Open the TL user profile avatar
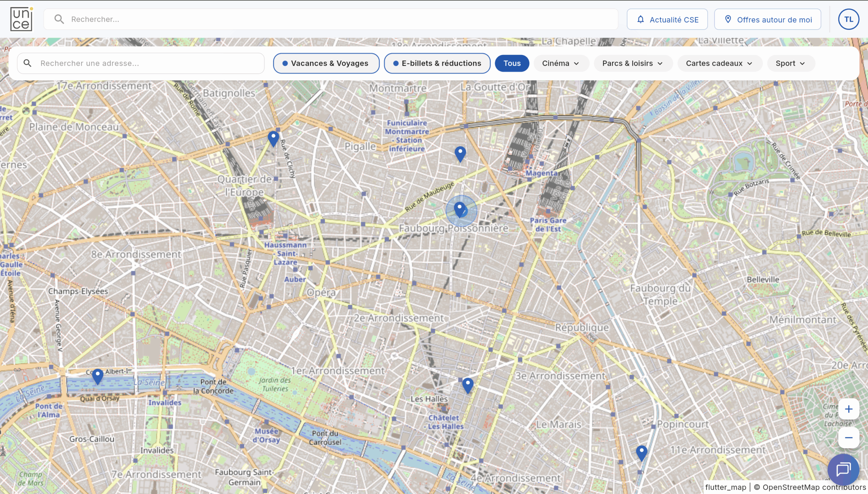868x494 pixels. pyautogui.click(x=849, y=19)
